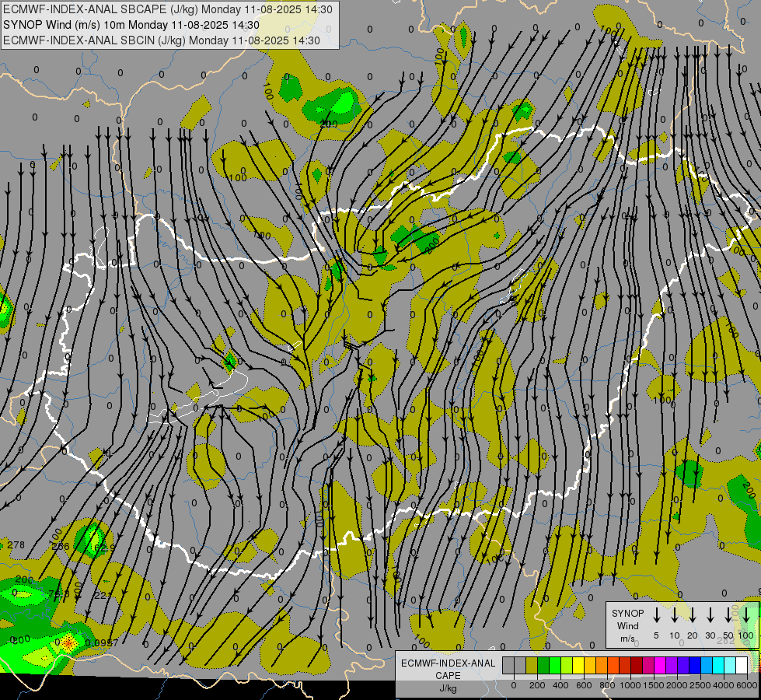Click the 4000 tick label on the CAPE scale

point(724,685)
